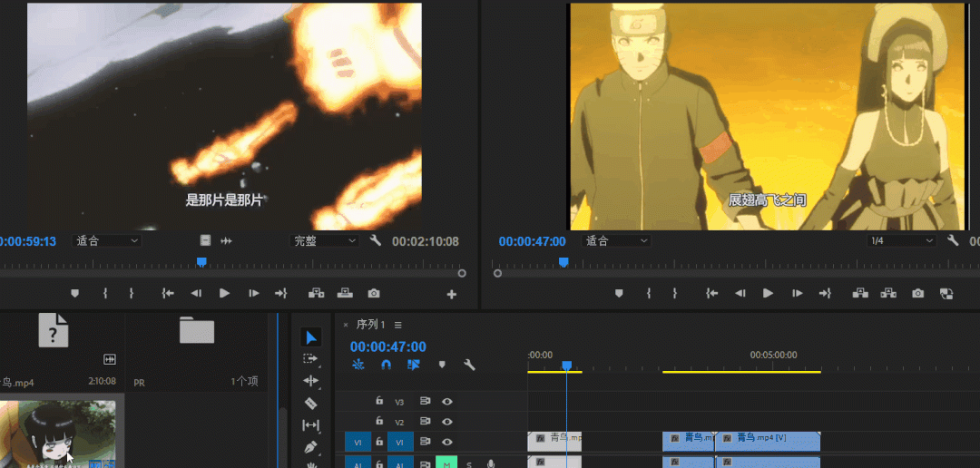Viewport: 980px width, 468px height.
Task: Select the Track Select Forward tool
Action: coord(310,358)
